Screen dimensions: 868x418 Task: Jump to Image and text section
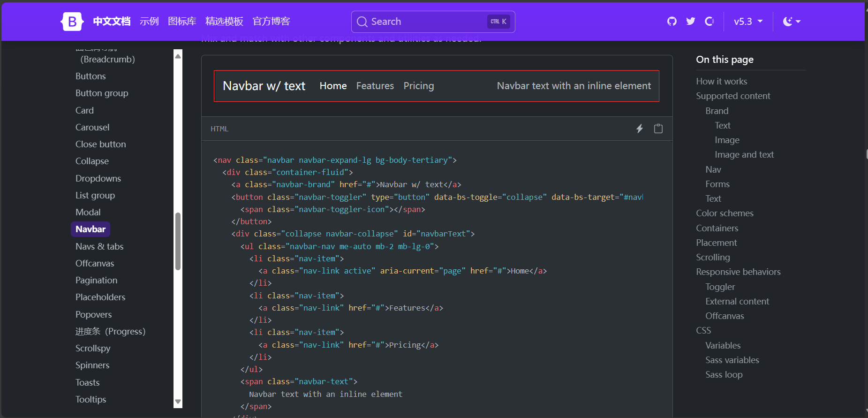pyautogui.click(x=744, y=154)
